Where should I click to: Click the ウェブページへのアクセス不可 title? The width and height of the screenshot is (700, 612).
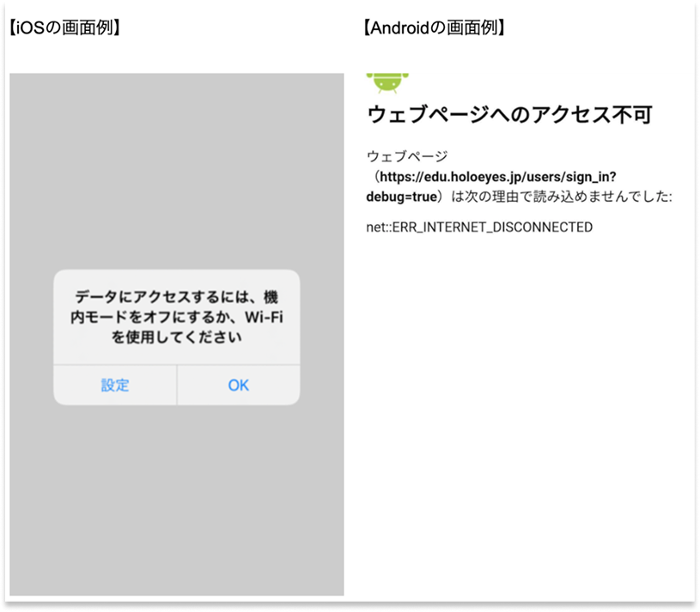pos(508,113)
